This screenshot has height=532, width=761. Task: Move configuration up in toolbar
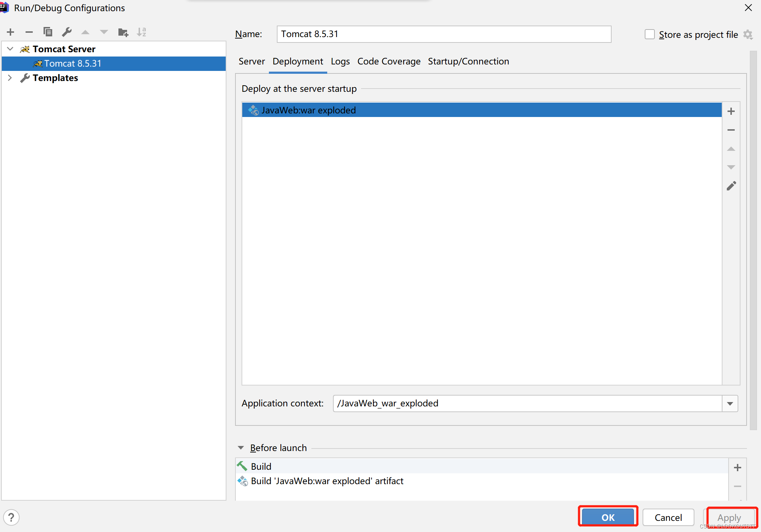85,32
